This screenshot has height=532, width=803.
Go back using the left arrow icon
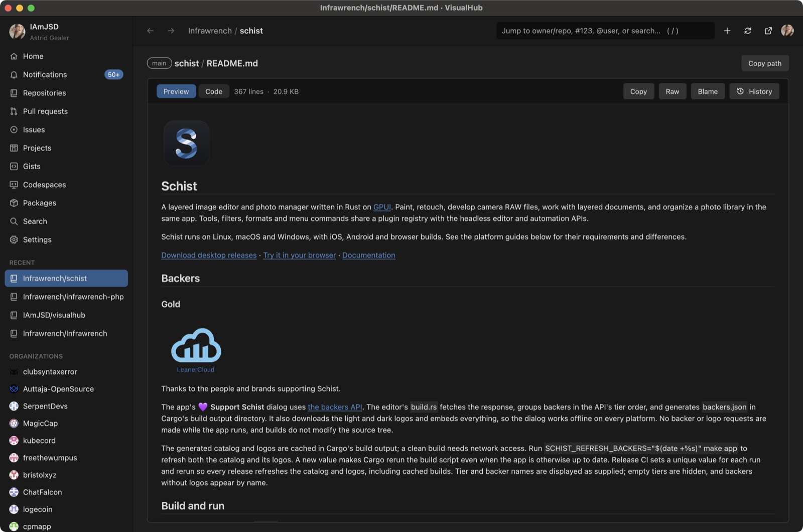tap(150, 31)
